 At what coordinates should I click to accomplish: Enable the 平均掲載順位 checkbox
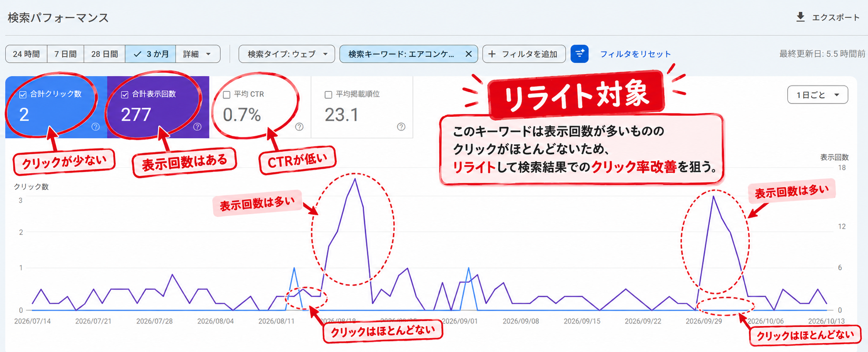pyautogui.click(x=328, y=95)
